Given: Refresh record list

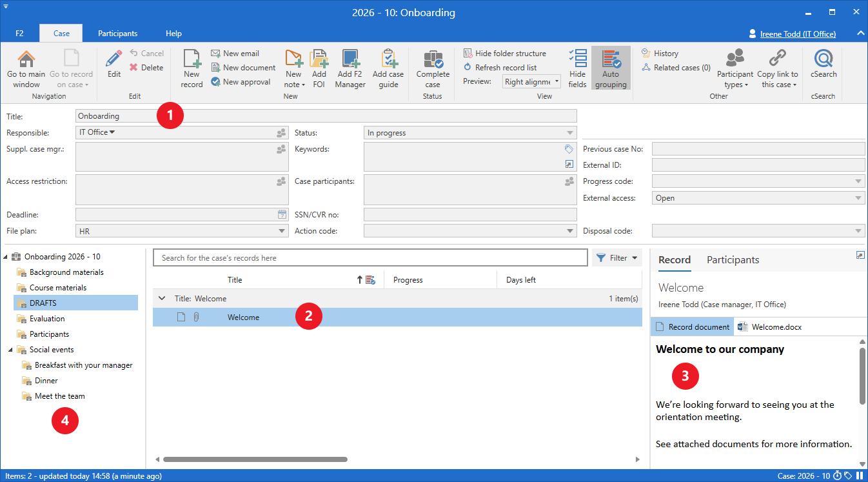Looking at the screenshot, I should (x=500, y=68).
